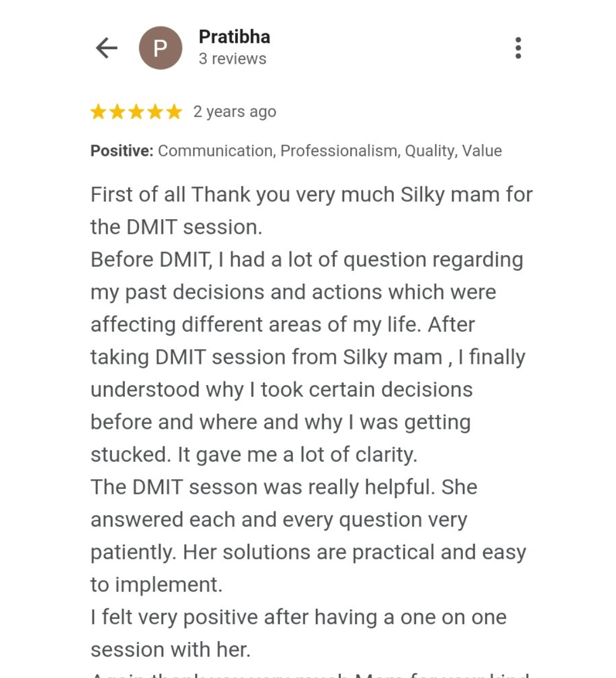Click "I felt very positive" sentence
This screenshot has height=678, width=616.
click(298, 618)
